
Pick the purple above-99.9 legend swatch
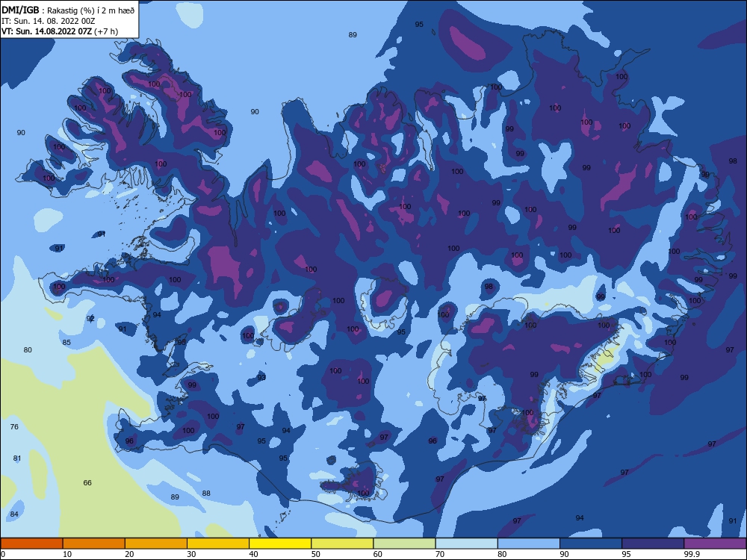coord(715,544)
